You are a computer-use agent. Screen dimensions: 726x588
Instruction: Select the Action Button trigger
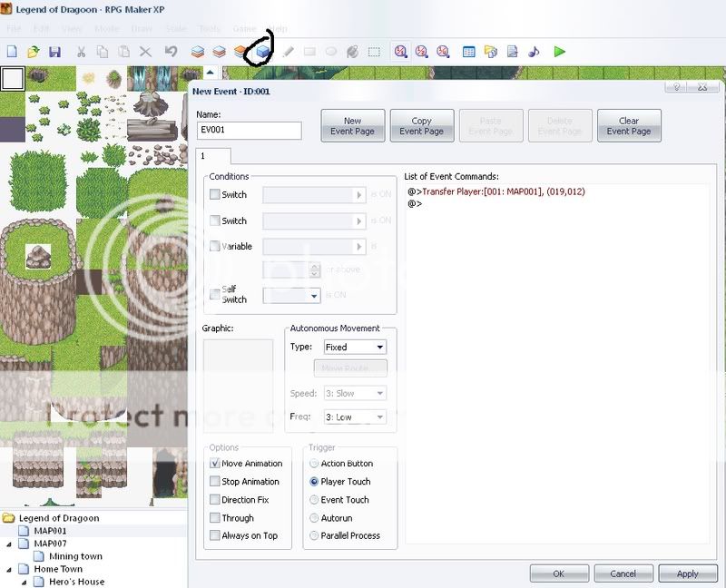pyautogui.click(x=315, y=464)
